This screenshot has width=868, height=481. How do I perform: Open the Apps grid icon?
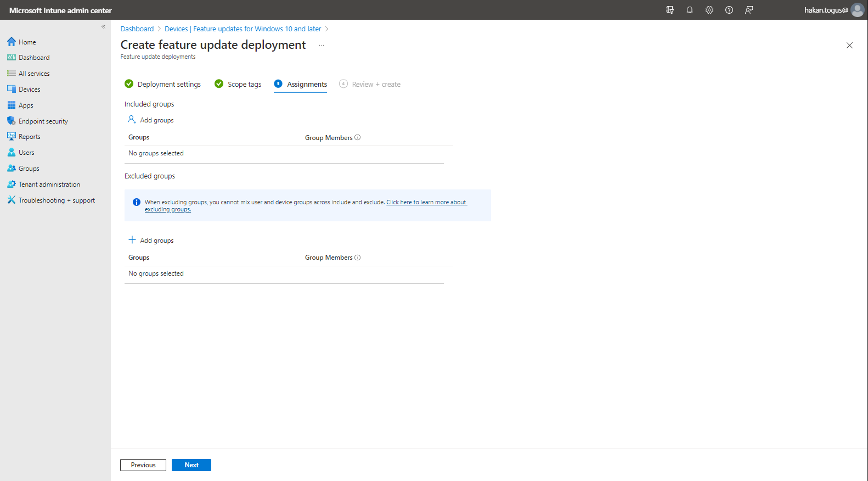coord(12,105)
